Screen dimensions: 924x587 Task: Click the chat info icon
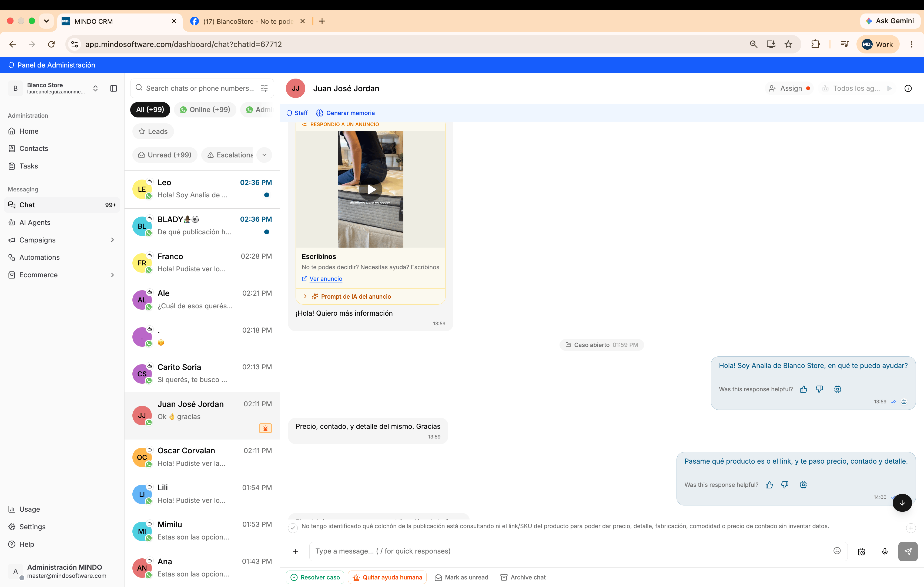point(908,89)
